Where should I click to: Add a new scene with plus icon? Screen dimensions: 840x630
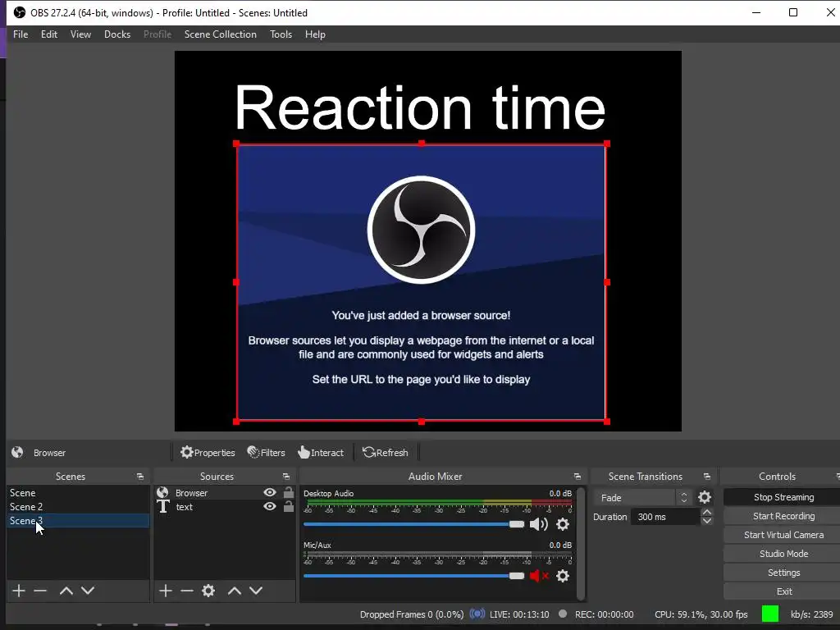tap(19, 591)
